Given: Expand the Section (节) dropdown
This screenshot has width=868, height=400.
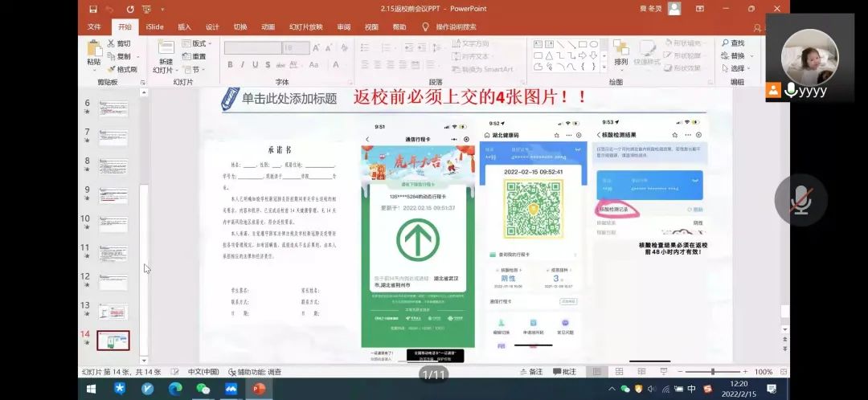Looking at the screenshot, I should [191, 70].
